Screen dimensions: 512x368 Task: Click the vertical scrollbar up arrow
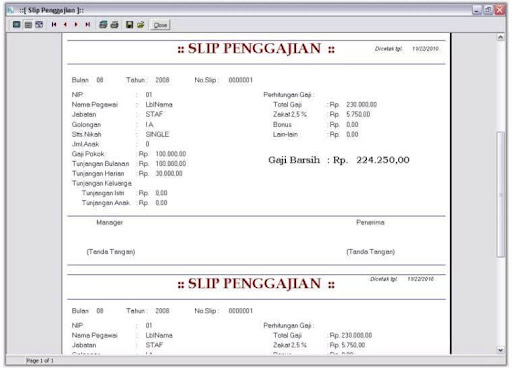click(x=500, y=37)
